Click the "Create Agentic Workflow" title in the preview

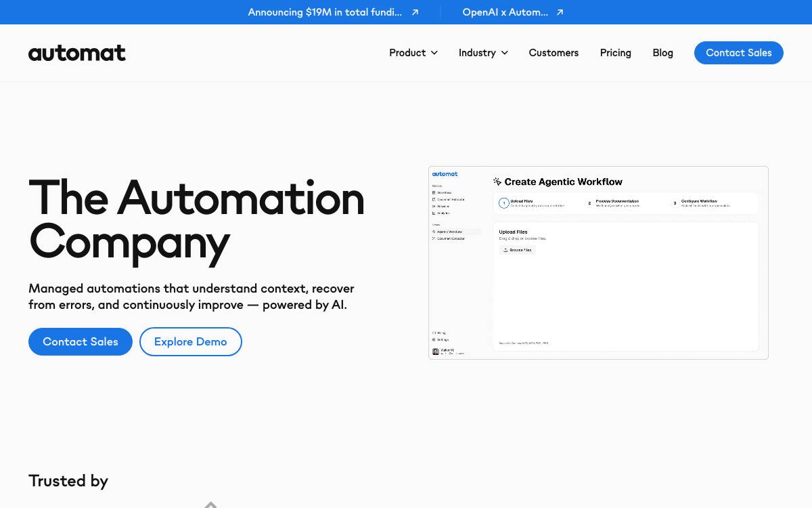click(564, 182)
